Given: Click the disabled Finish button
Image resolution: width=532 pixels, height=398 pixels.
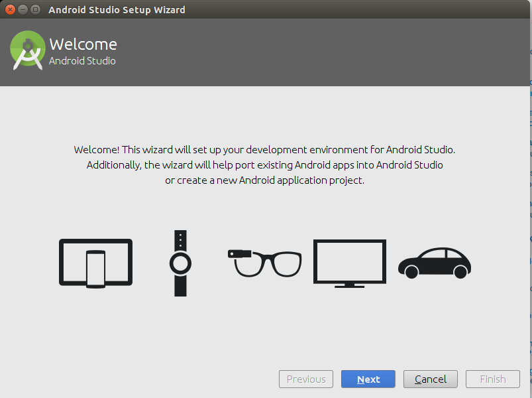Looking at the screenshot, I should click(x=492, y=379).
